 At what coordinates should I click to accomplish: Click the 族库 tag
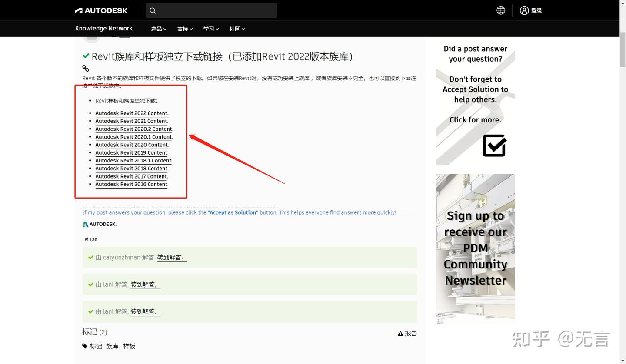[112, 346]
